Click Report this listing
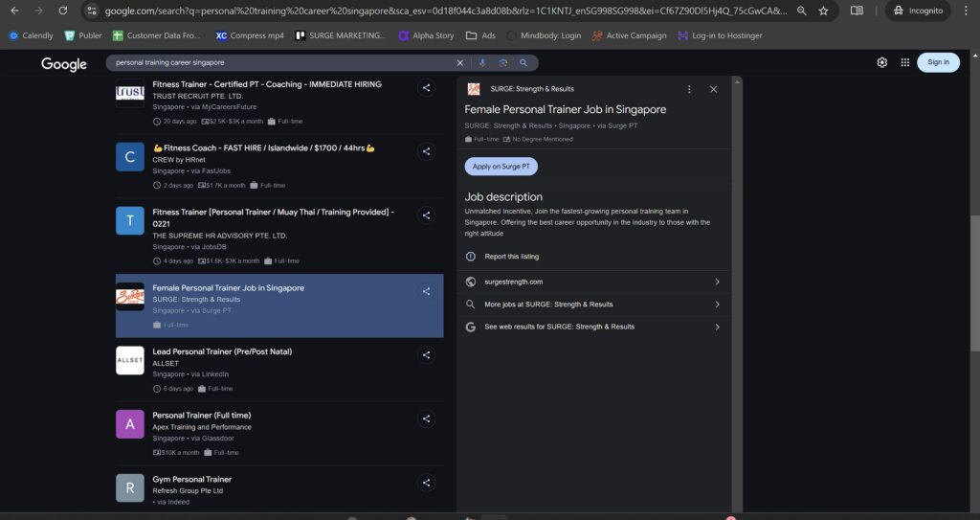 pyautogui.click(x=511, y=257)
